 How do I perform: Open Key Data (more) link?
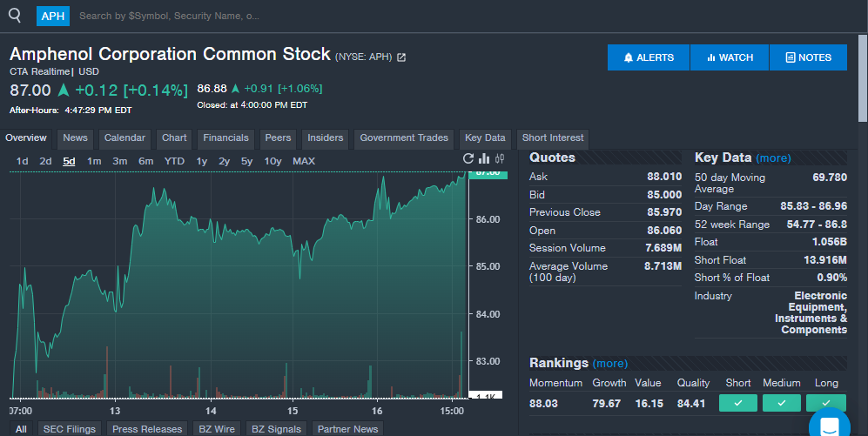pos(773,158)
